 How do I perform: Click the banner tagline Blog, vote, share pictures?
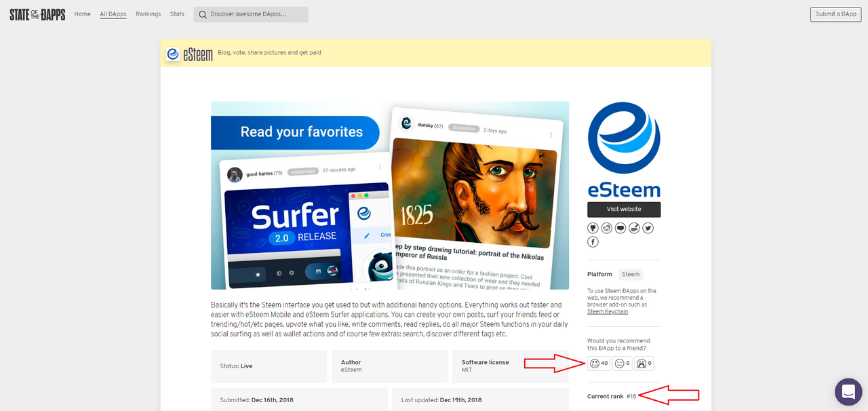click(269, 53)
